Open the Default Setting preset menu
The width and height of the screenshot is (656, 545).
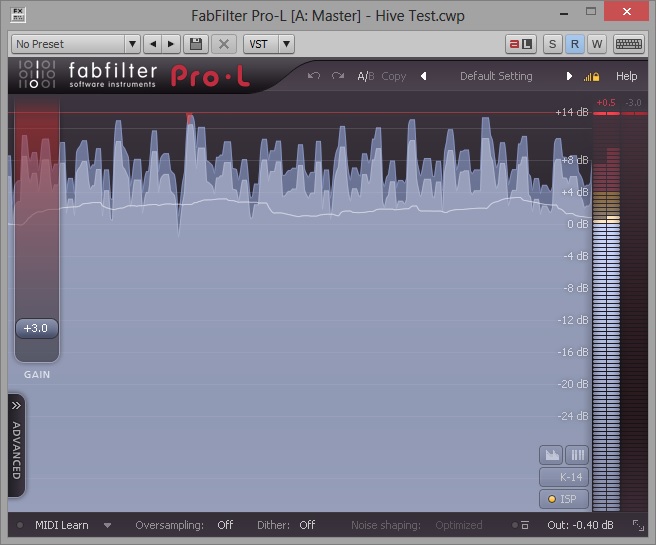[x=496, y=76]
